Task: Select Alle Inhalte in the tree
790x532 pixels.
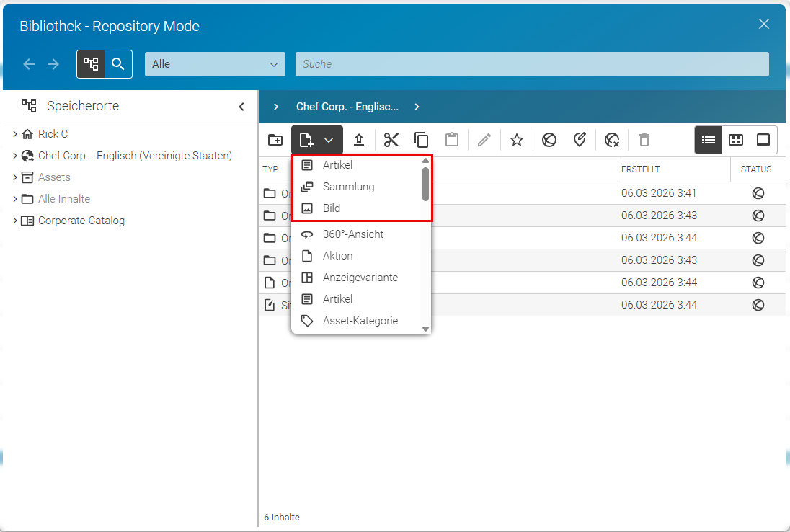Action: 64,198
